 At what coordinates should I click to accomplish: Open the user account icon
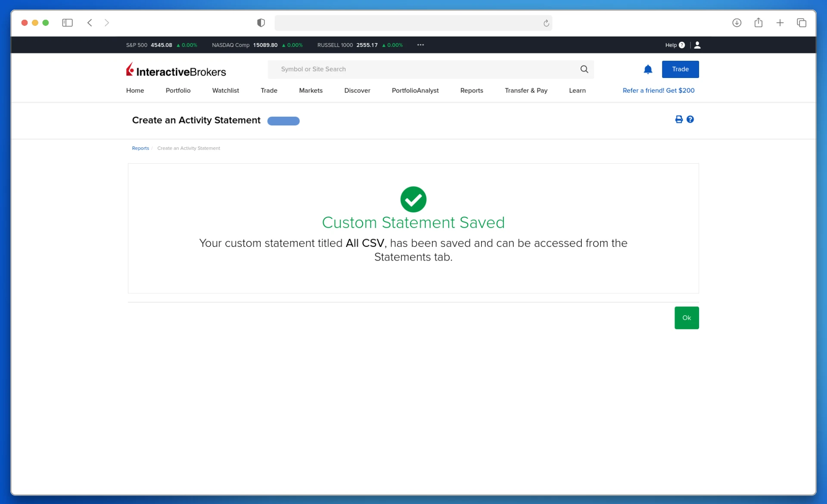pyautogui.click(x=697, y=45)
